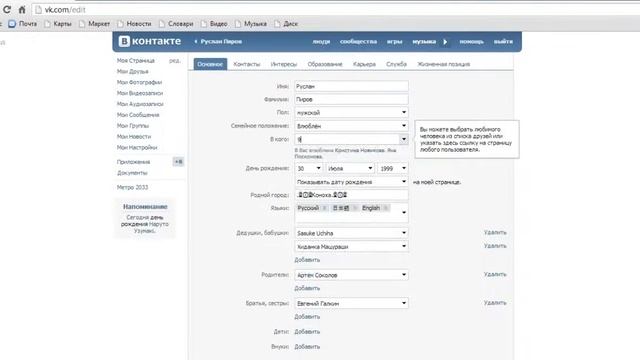Open помощь in the header menu
Screen dimensions: 640x360
coord(471,42)
